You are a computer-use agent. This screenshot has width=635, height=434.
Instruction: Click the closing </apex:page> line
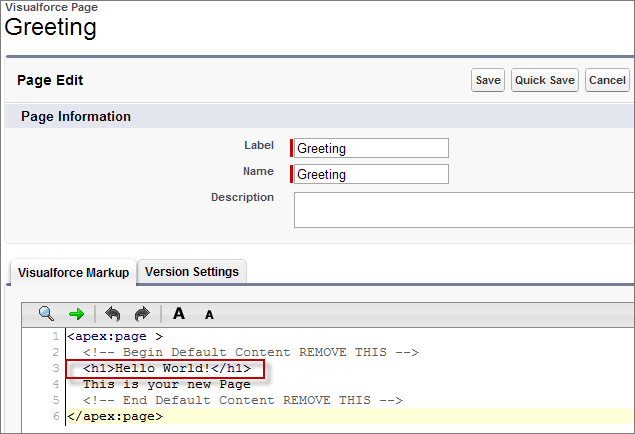(115, 416)
